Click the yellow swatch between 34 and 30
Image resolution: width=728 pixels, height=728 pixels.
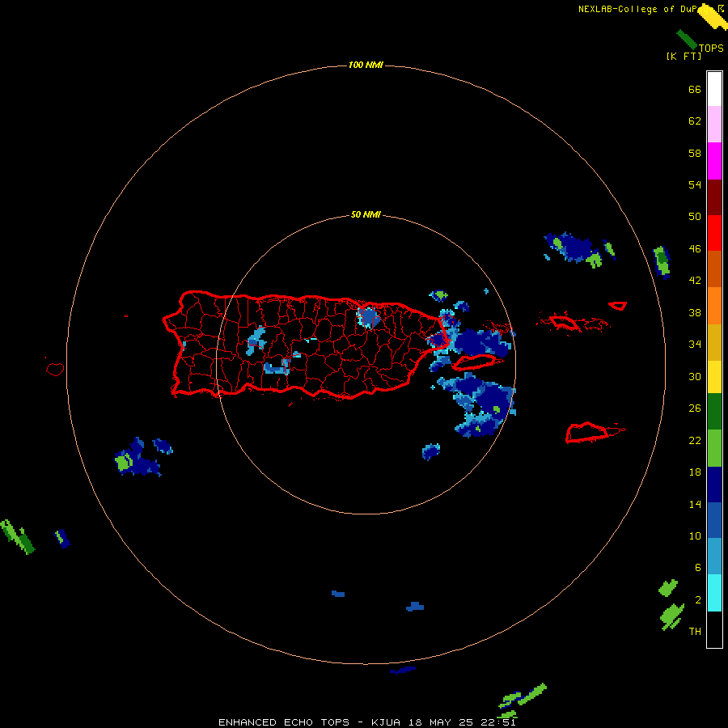(714, 377)
